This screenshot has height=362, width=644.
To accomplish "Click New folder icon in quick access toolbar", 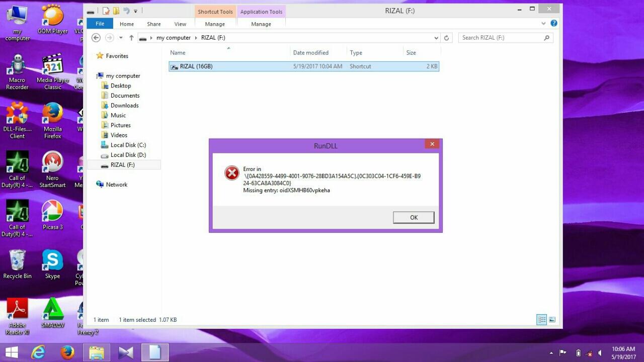I will 116,11.
